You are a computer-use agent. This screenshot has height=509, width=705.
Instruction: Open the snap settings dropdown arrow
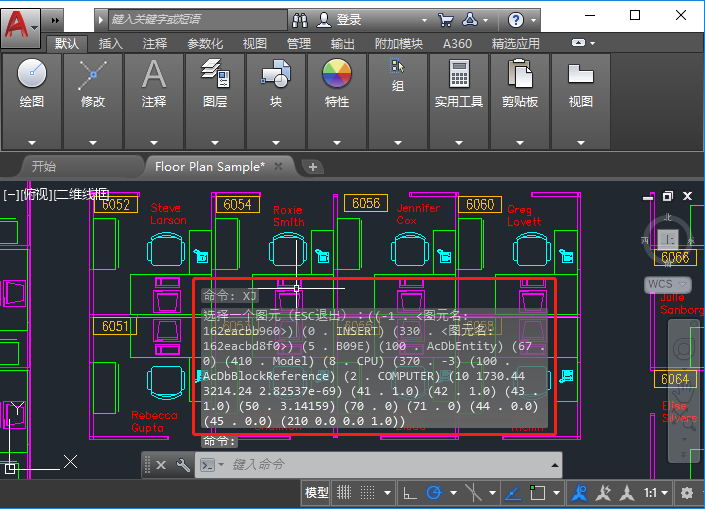pos(387,493)
